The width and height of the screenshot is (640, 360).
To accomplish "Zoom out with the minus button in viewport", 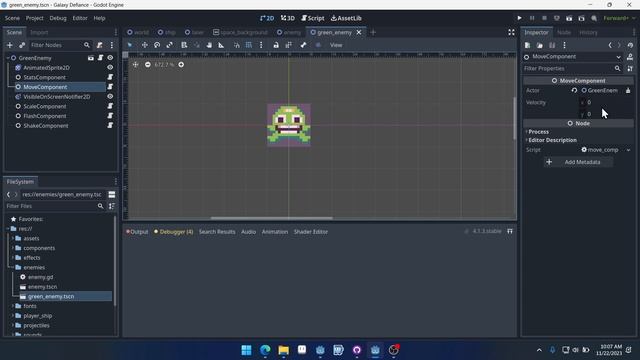I will point(148,64).
